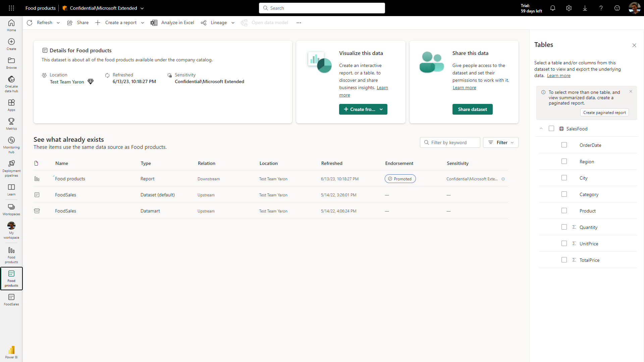
Task: Open Learn more under Share this data
Action: (464, 87)
